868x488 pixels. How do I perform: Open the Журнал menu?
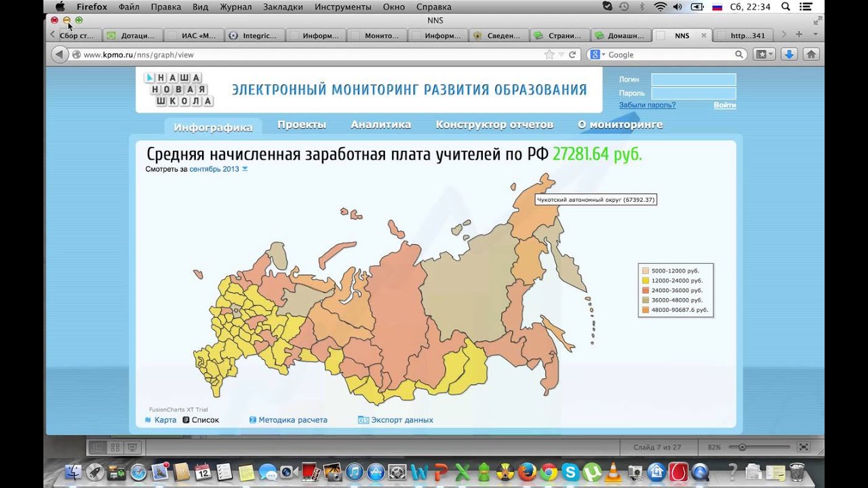235,7
